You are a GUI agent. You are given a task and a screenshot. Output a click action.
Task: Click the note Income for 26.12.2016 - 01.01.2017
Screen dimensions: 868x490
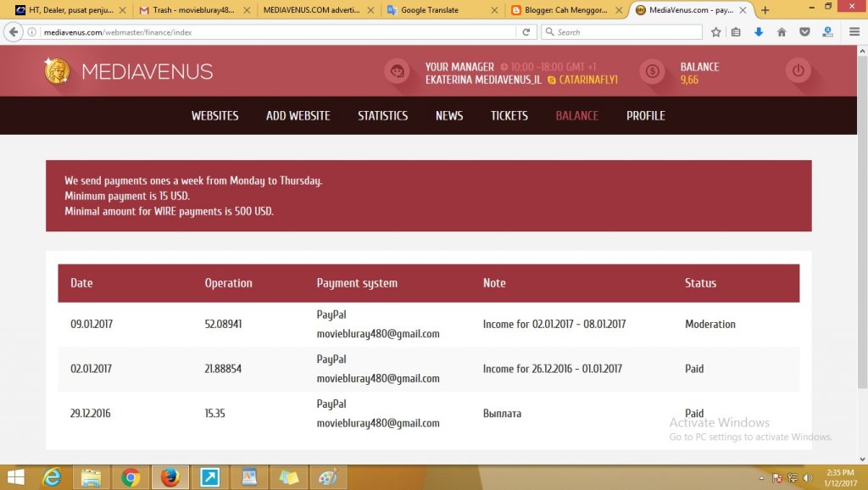click(x=553, y=369)
